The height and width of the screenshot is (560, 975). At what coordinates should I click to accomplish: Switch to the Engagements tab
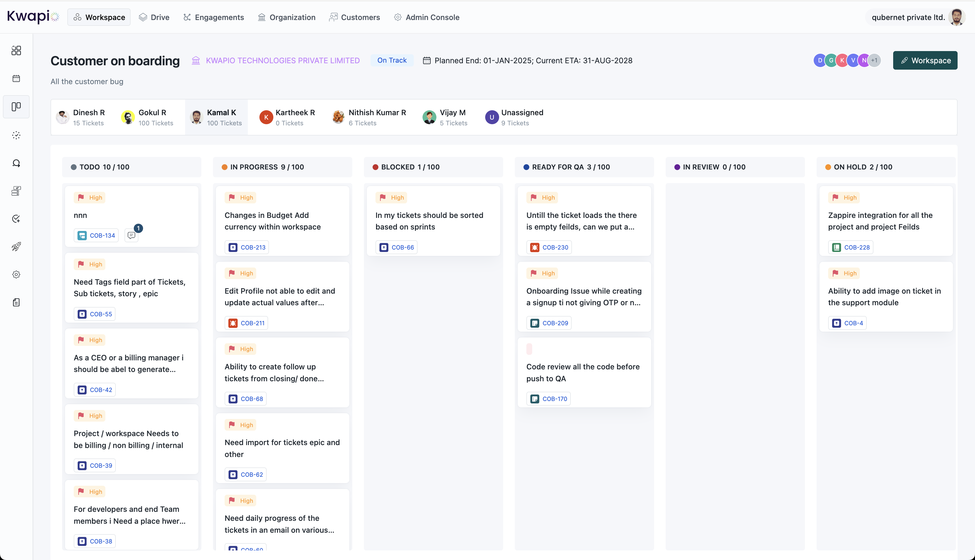[x=214, y=17]
